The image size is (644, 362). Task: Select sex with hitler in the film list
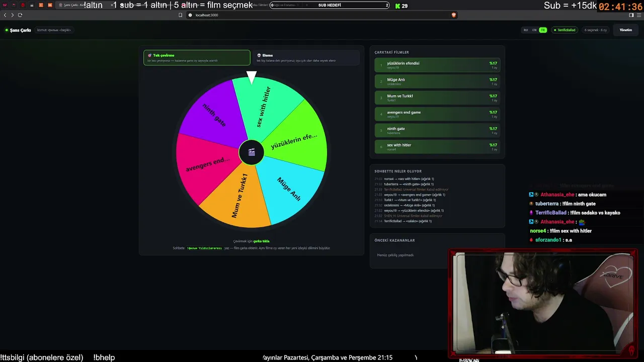[438, 147]
